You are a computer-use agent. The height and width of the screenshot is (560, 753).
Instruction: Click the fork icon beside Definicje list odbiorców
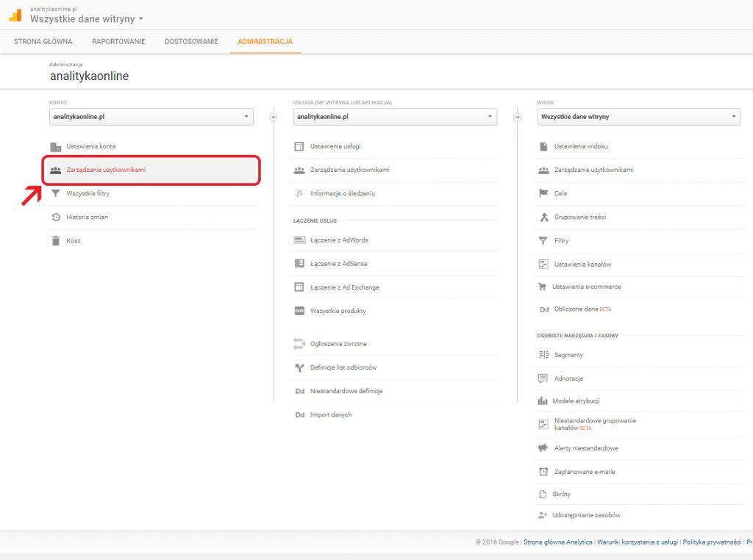click(300, 367)
